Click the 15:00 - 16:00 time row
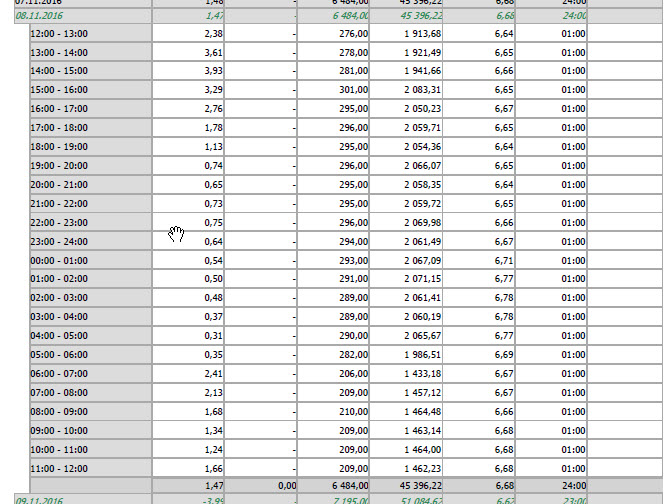Image resolution: width=668 pixels, height=504 pixels. 346,90
